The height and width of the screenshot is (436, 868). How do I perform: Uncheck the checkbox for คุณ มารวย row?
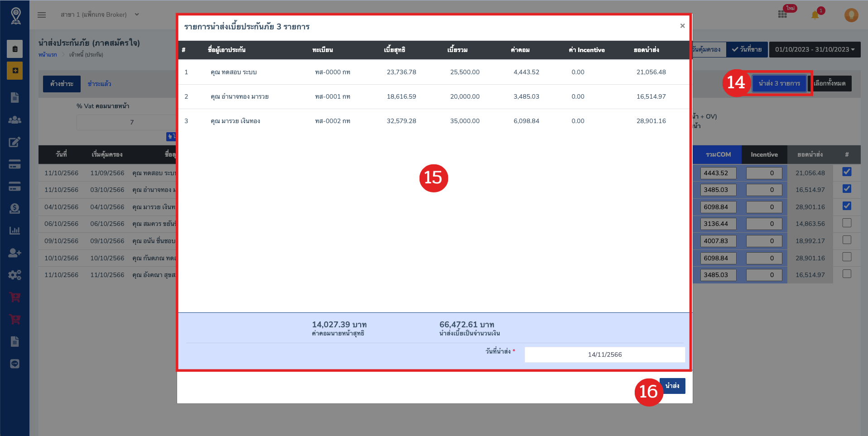tap(847, 206)
